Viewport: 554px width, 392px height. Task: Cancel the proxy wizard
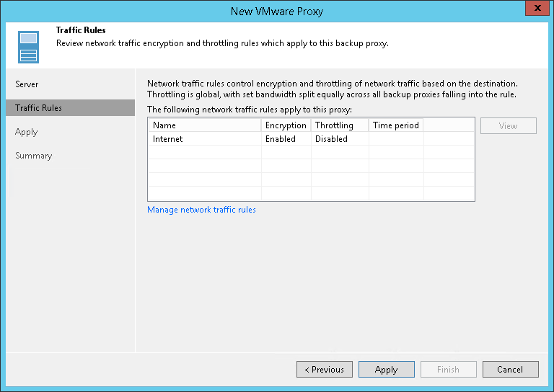[x=510, y=370]
